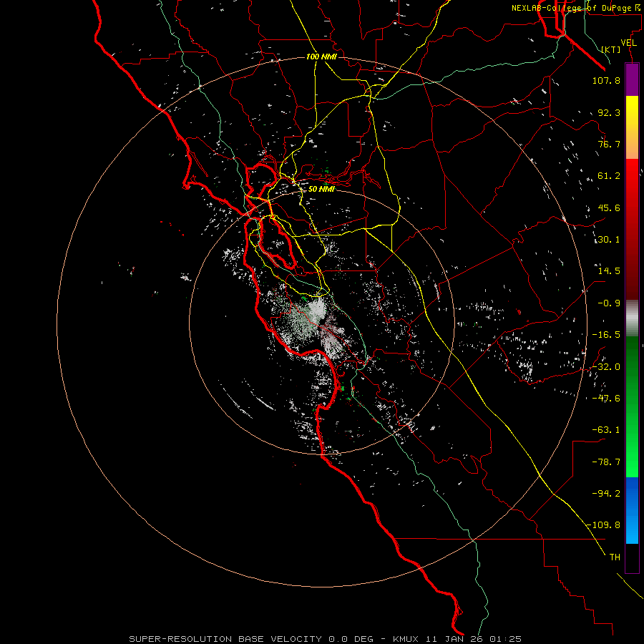The width and height of the screenshot is (644, 644).
Task: Select the -94.2 legend value
Action: click(606, 494)
